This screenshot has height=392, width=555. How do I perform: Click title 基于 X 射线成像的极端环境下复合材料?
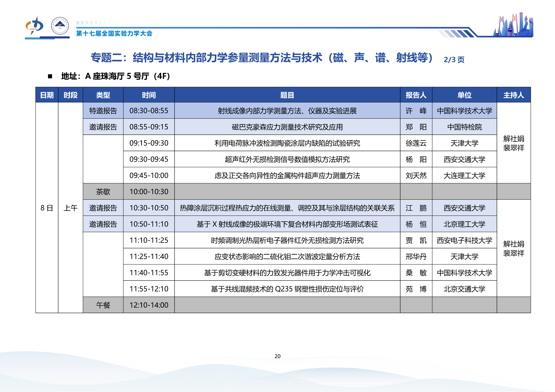(x=287, y=224)
